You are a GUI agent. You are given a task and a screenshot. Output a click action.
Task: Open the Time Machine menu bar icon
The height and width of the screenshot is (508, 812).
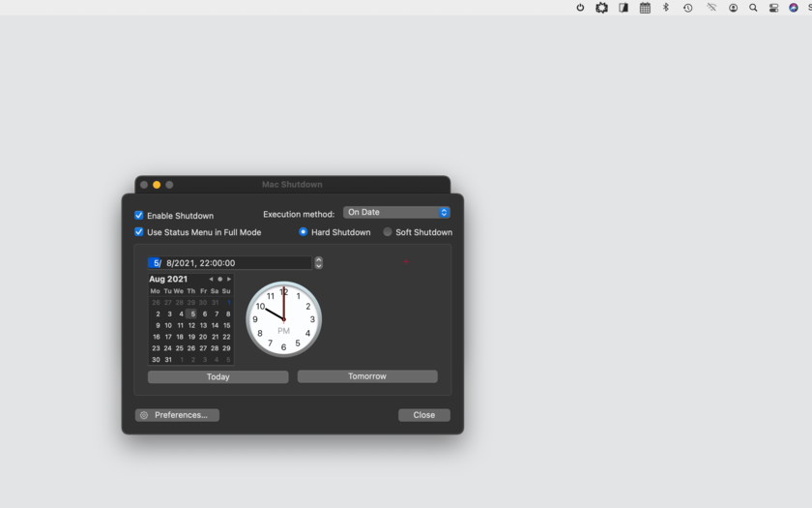pos(687,8)
